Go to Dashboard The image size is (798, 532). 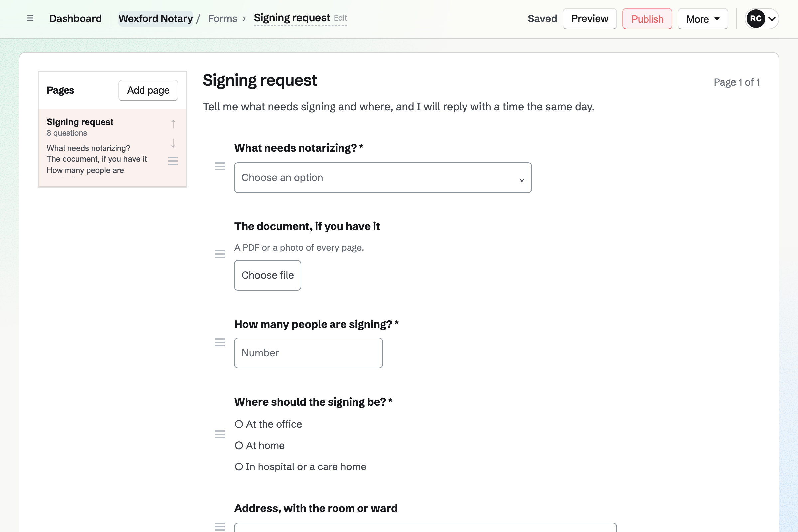coord(75,18)
